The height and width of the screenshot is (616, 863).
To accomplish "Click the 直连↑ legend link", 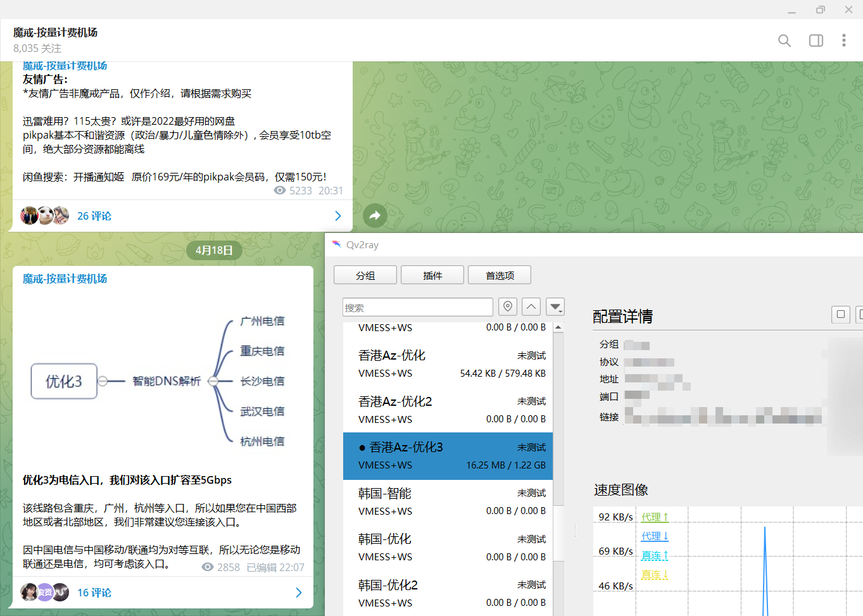I will pos(655,555).
